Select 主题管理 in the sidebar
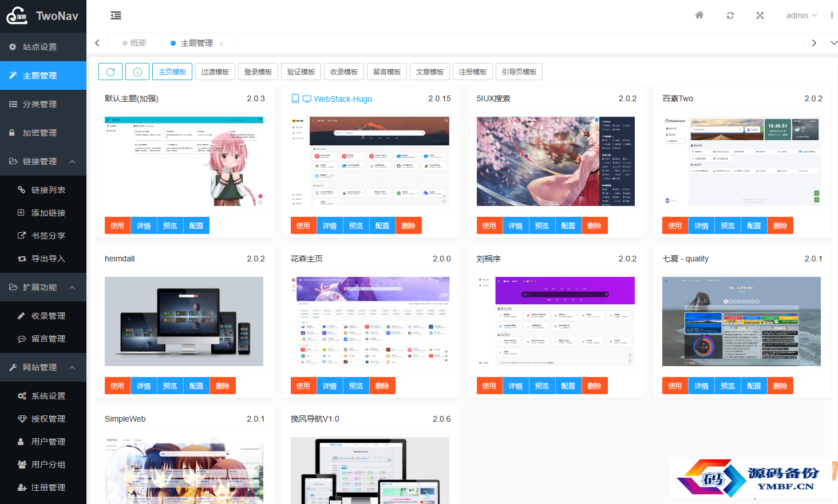The image size is (838, 504). (43, 76)
